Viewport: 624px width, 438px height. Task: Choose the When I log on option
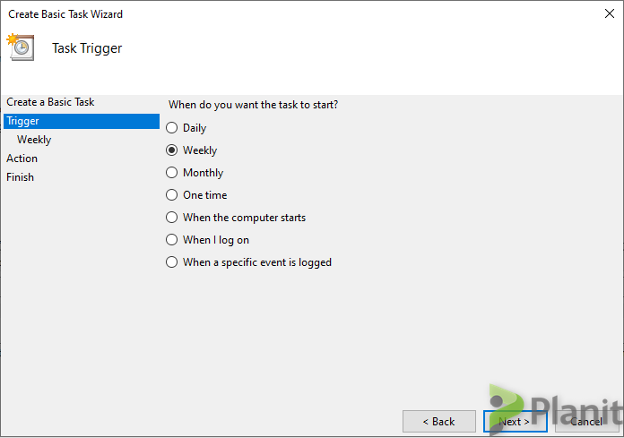pos(172,240)
